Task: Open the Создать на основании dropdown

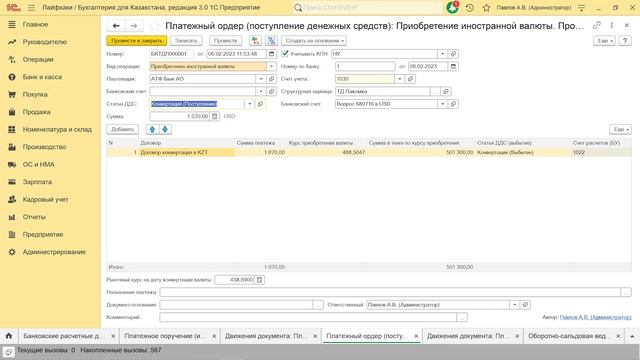Action: point(314,40)
